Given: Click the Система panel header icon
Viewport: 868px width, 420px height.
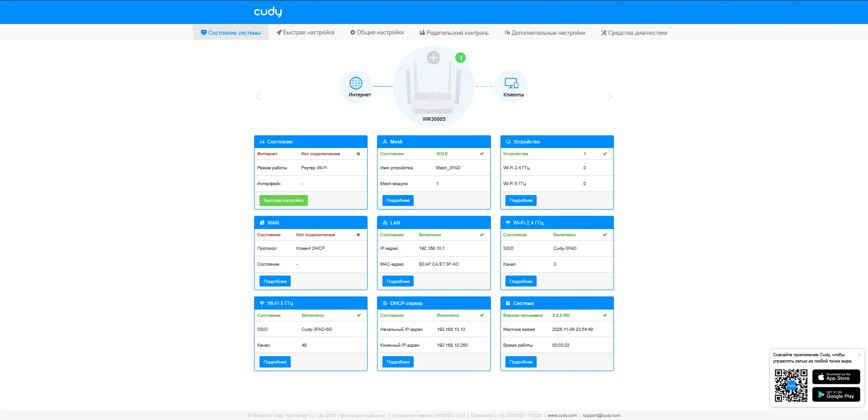Looking at the screenshot, I should (x=508, y=303).
